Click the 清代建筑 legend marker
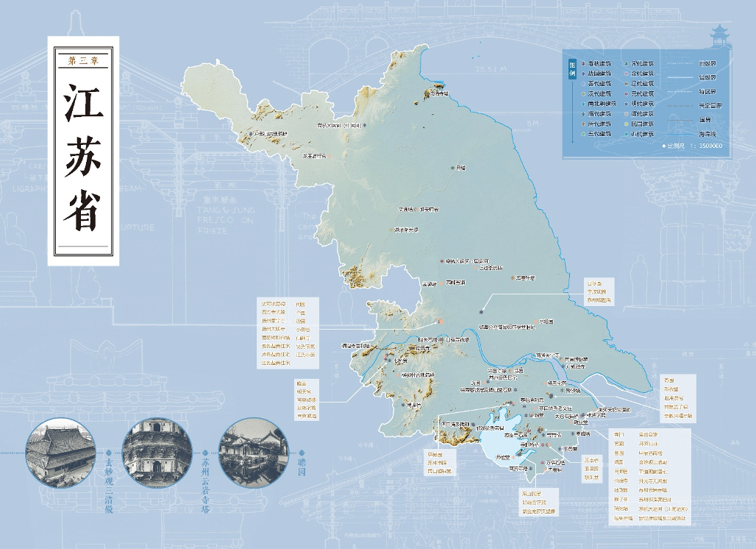Image resolution: width=756 pixels, height=549 pixels. tap(627, 114)
